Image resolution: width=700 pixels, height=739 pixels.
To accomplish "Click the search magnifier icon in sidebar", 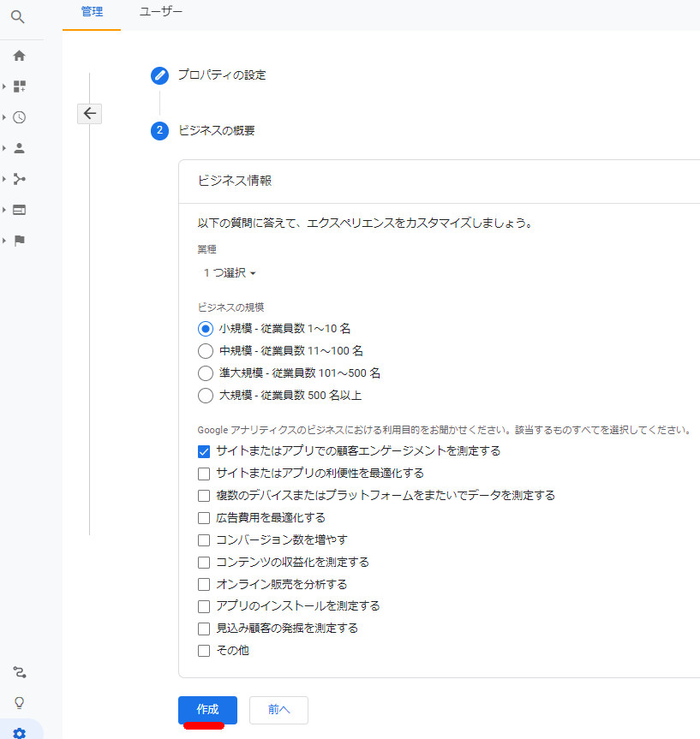I will 18,16.
